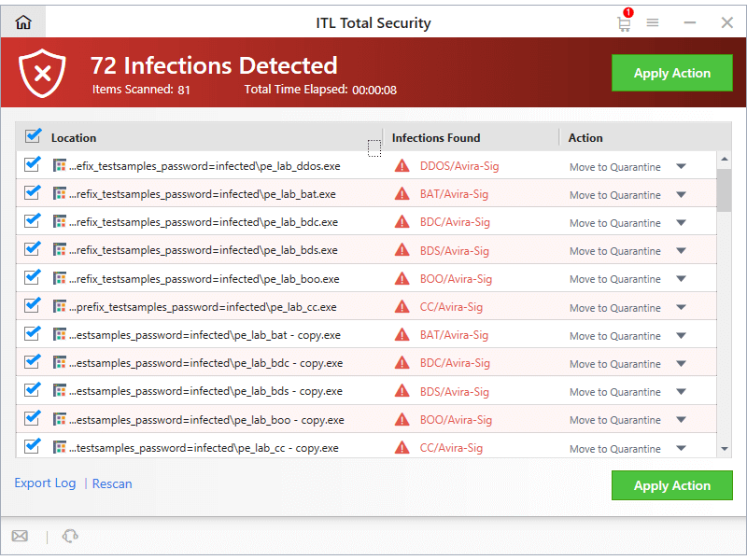
Task: Expand action dropdown for pe_lab_boo.exe
Action: pos(682,278)
